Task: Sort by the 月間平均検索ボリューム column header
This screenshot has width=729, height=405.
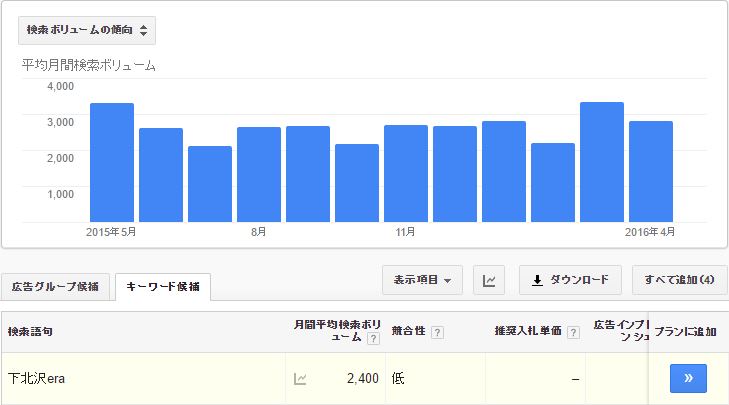Action: (337, 331)
